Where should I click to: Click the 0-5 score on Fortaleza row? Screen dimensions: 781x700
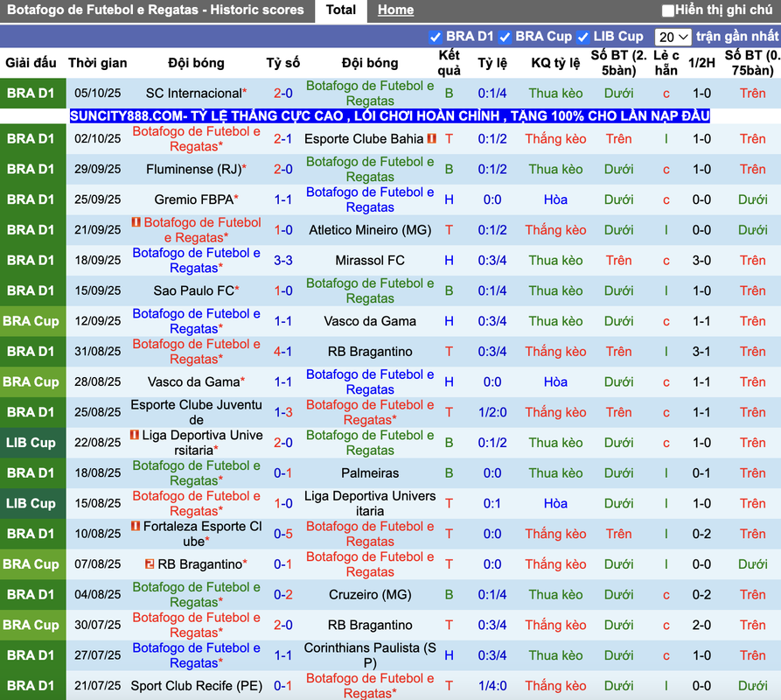[x=282, y=534]
